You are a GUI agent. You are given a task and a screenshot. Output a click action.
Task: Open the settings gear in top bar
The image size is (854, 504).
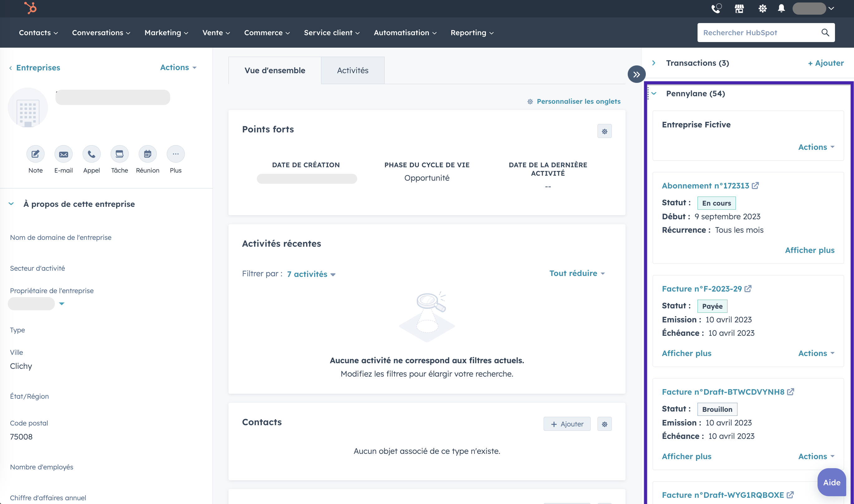click(x=762, y=8)
